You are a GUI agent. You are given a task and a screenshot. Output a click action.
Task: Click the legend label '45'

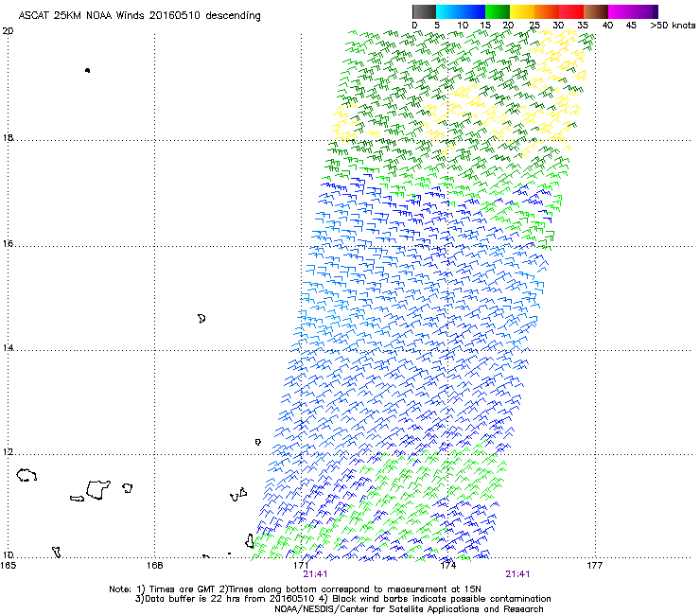[x=631, y=26]
